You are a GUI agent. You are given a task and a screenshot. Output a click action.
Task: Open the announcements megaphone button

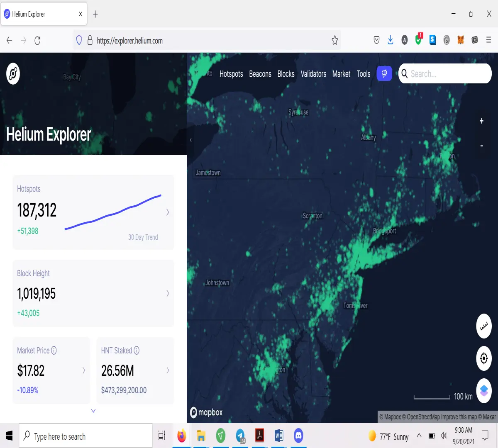click(384, 73)
